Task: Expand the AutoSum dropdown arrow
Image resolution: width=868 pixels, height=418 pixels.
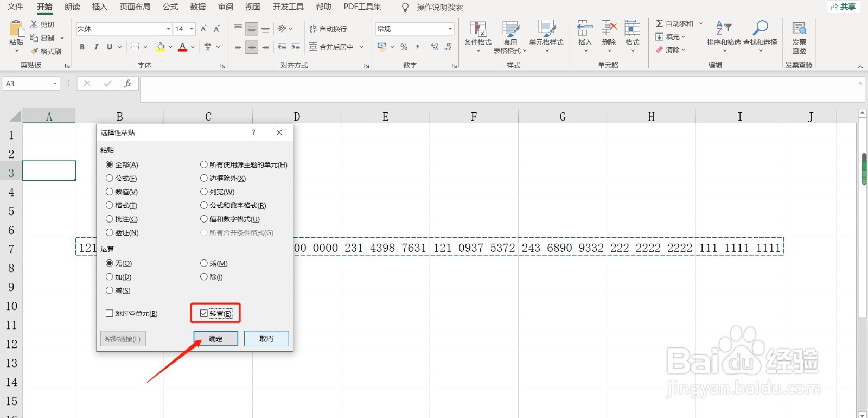Action: coord(701,23)
